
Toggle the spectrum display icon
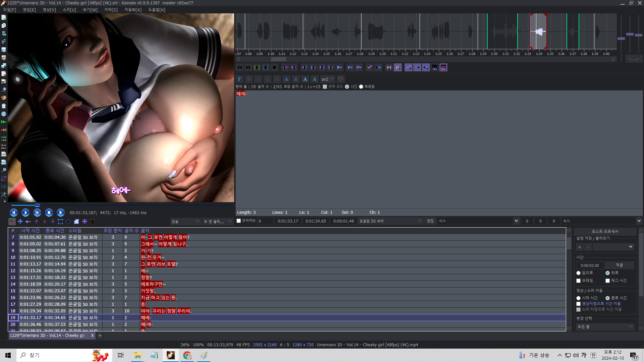point(435,67)
